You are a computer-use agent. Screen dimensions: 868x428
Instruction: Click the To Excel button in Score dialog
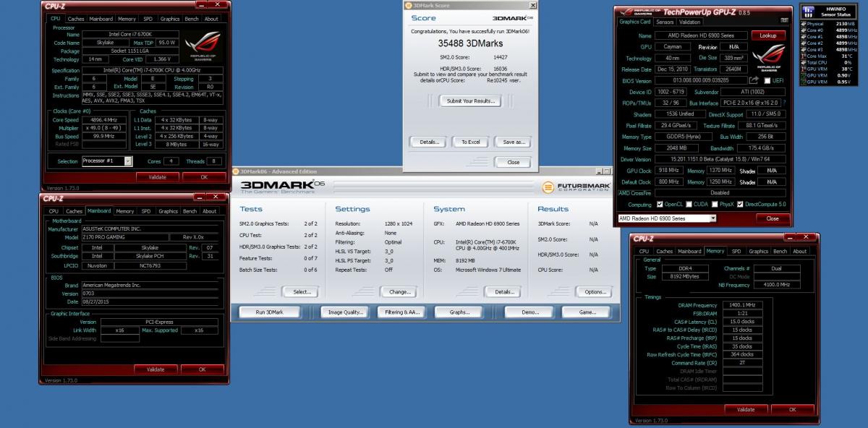pyautogui.click(x=470, y=142)
